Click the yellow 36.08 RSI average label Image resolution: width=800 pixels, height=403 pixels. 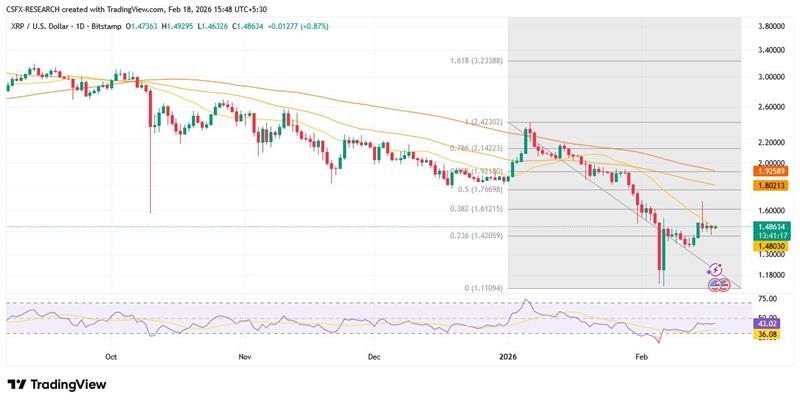pyautogui.click(x=769, y=335)
